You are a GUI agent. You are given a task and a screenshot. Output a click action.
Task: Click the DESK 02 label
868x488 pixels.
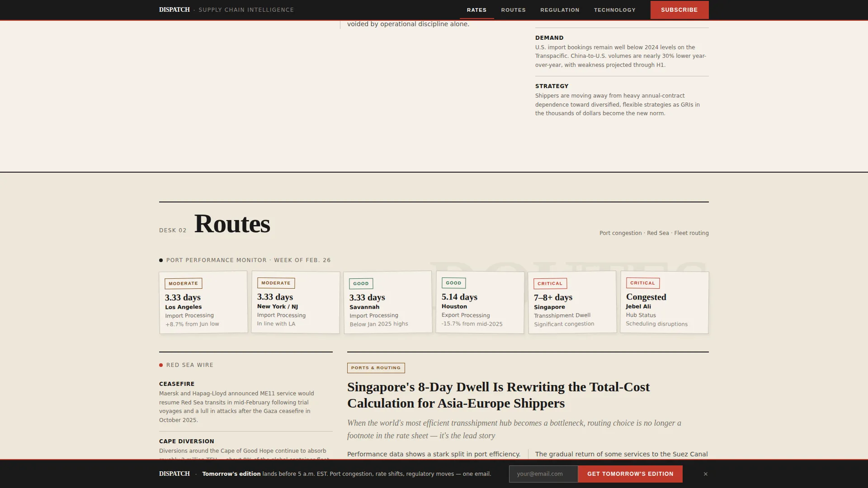point(173,230)
